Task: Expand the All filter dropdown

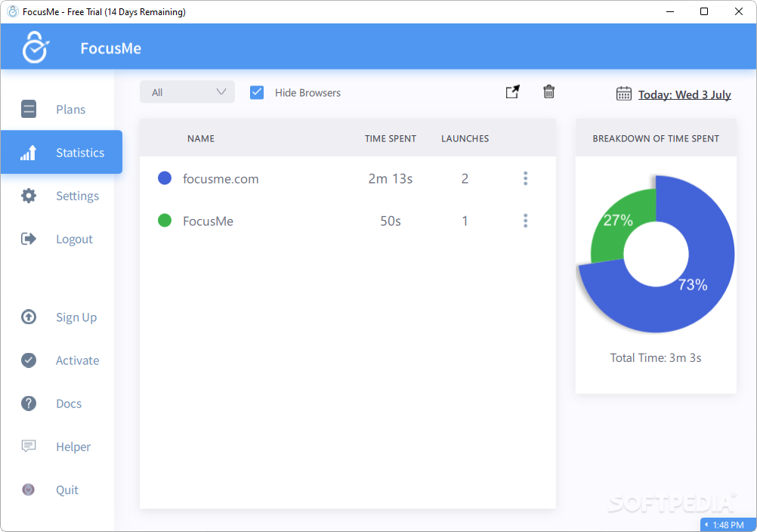Action: (187, 91)
